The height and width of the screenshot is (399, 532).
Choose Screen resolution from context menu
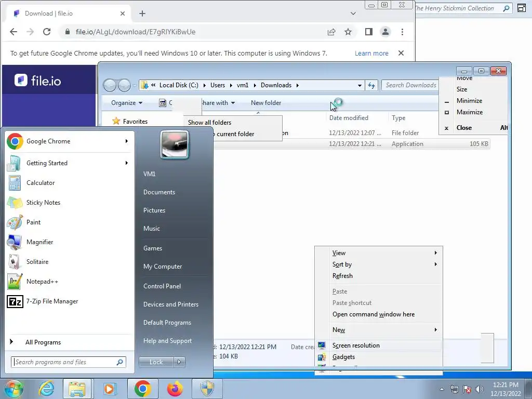(379, 345)
